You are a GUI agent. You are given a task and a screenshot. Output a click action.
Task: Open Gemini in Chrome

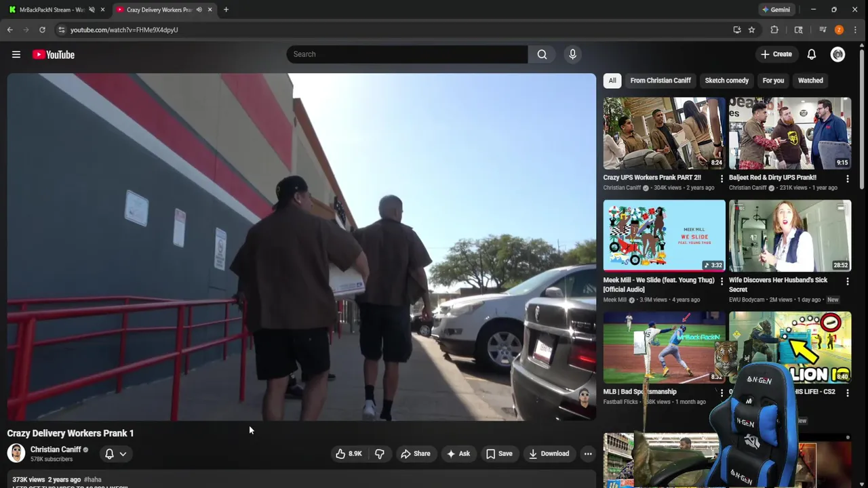(776, 9)
